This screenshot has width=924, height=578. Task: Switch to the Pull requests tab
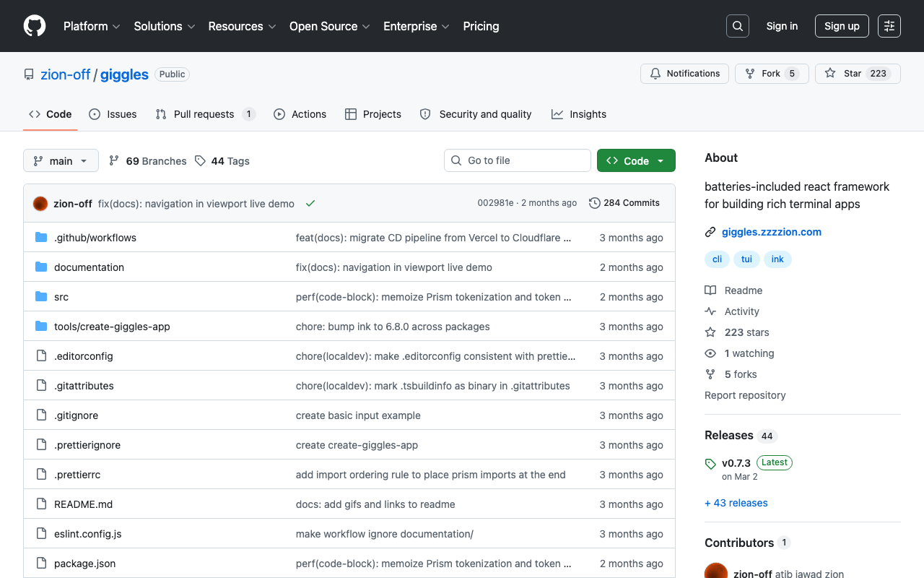tap(205, 114)
